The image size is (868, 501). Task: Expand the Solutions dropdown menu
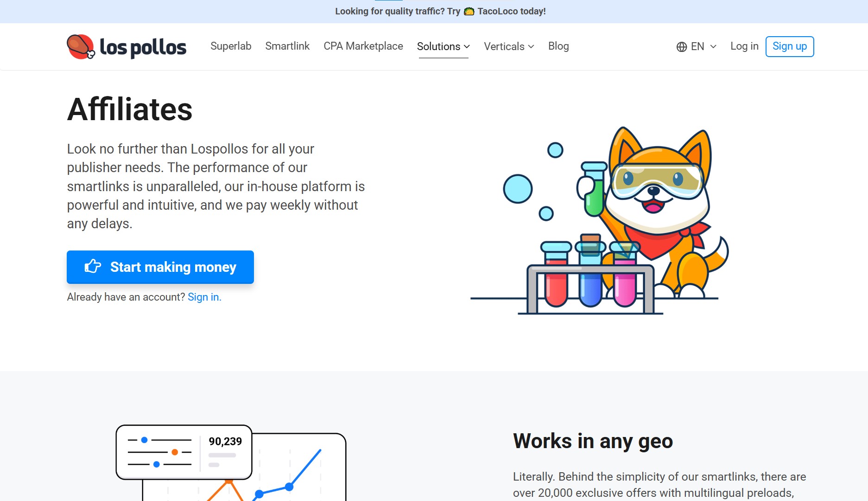pos(443,46)
